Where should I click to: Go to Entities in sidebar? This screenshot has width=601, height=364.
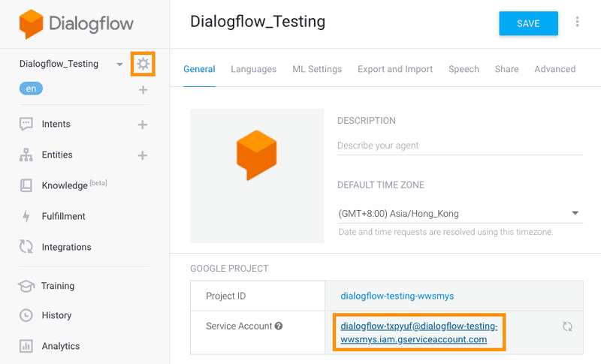[x=57, y=155]
